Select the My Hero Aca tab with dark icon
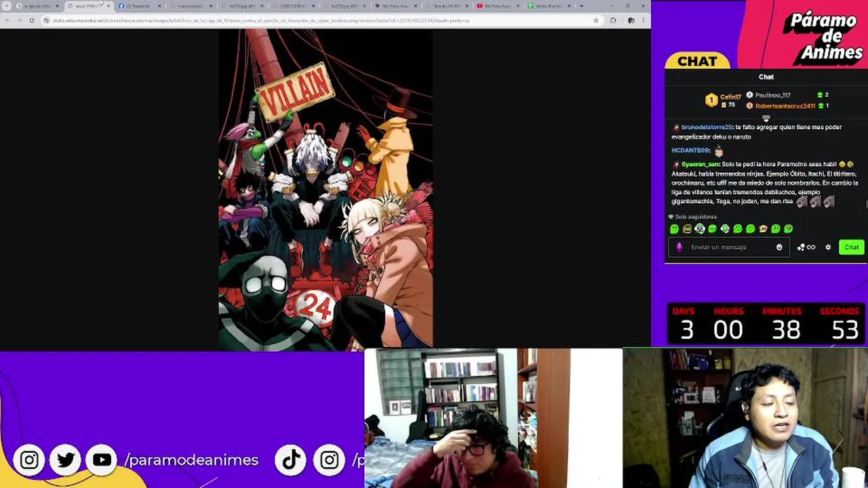This screenshot has width=868, height=488. tap(395, 6)
